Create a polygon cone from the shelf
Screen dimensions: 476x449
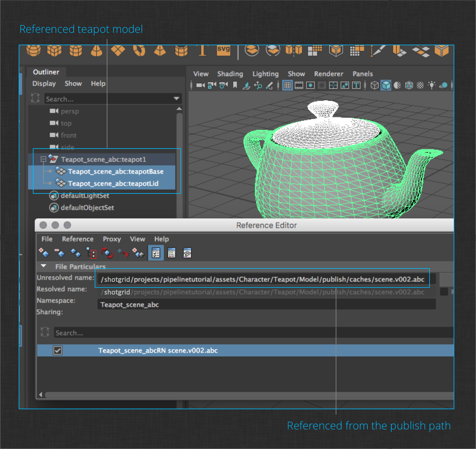click(97, 51)
